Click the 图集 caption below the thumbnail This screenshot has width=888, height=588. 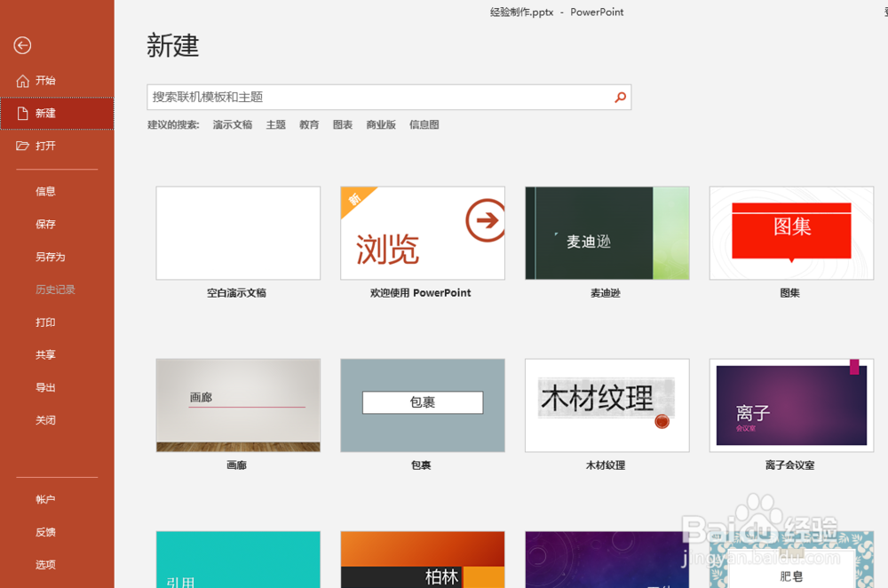click(789, 293)
